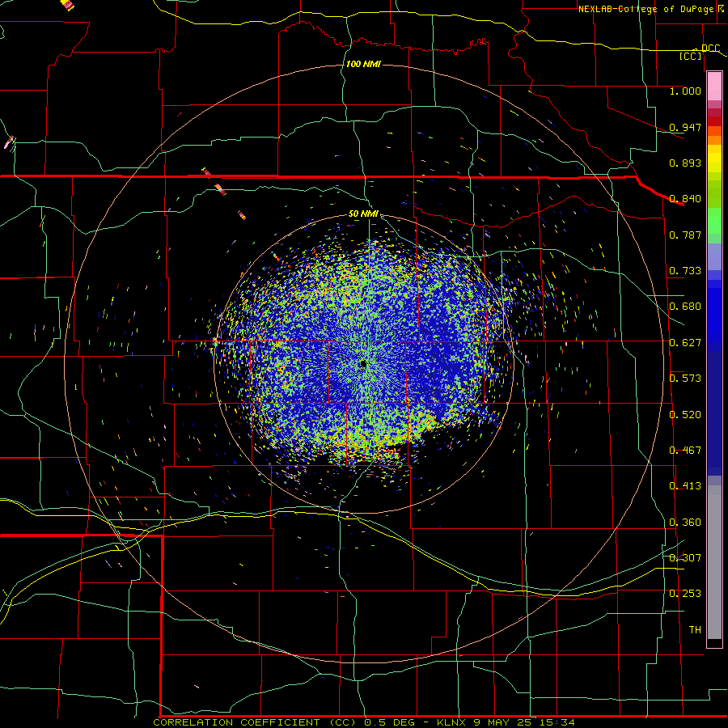Click the [CC] label above the color bar
The height and width of the screenshot is (728, 728).
click(691, 56)
